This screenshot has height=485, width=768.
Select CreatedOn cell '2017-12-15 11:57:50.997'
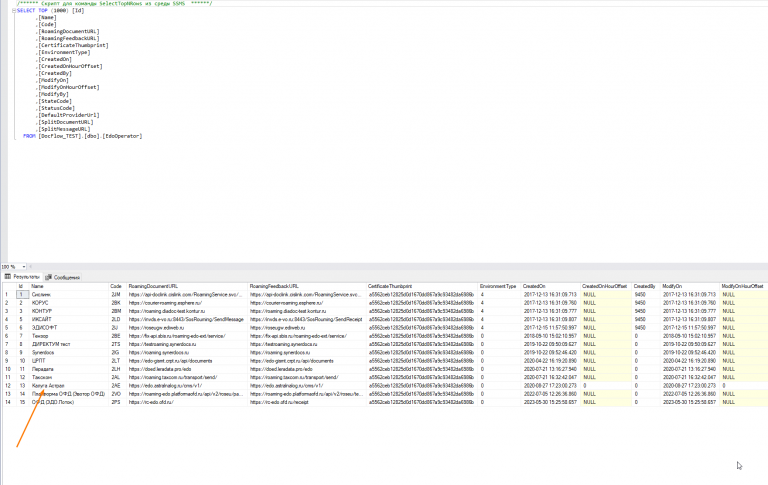(x=551, y=328)
